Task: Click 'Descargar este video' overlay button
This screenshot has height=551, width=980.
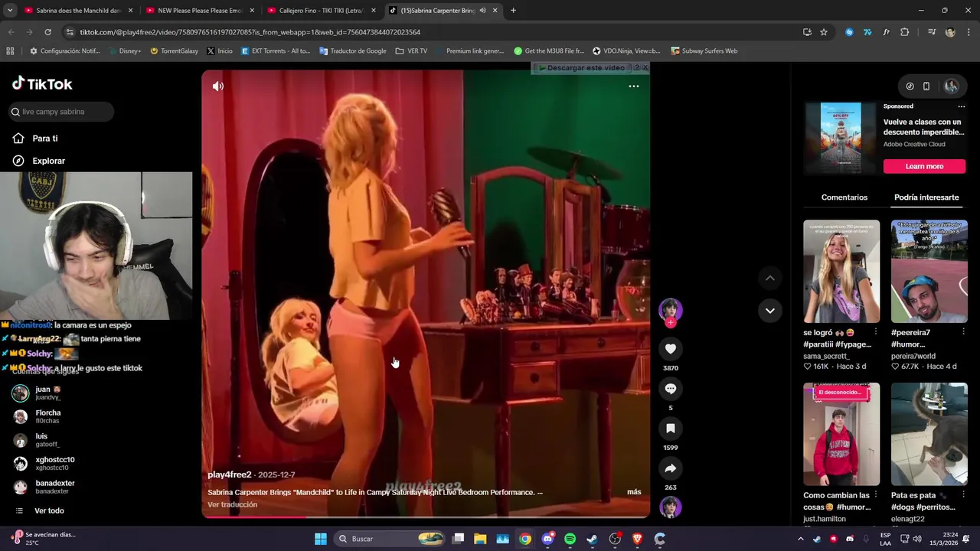Action: pyautogui.click(x=585, y=68)
